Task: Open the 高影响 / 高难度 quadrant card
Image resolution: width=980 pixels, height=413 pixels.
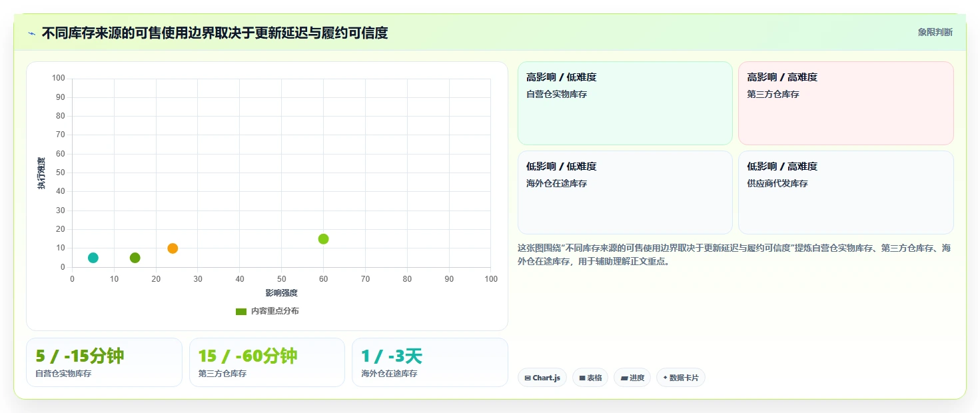Action: coord(846,103)
